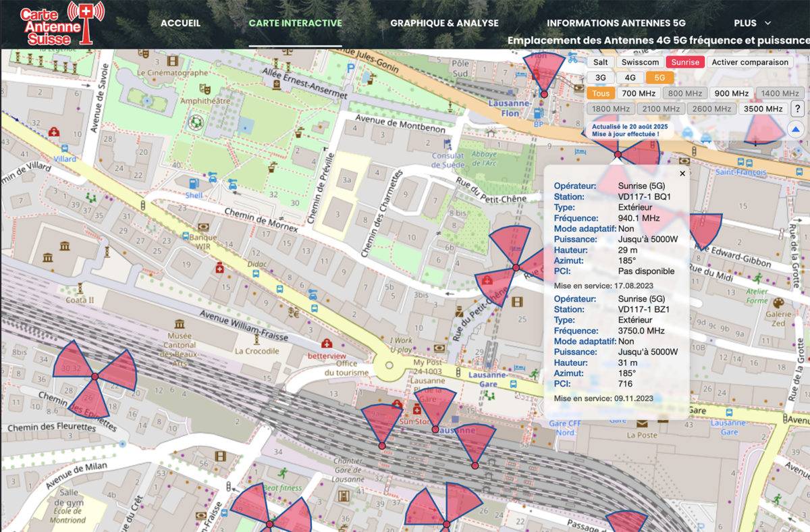
Task: Click the Galerie Zed palette icon
Action: coord(778,302)
